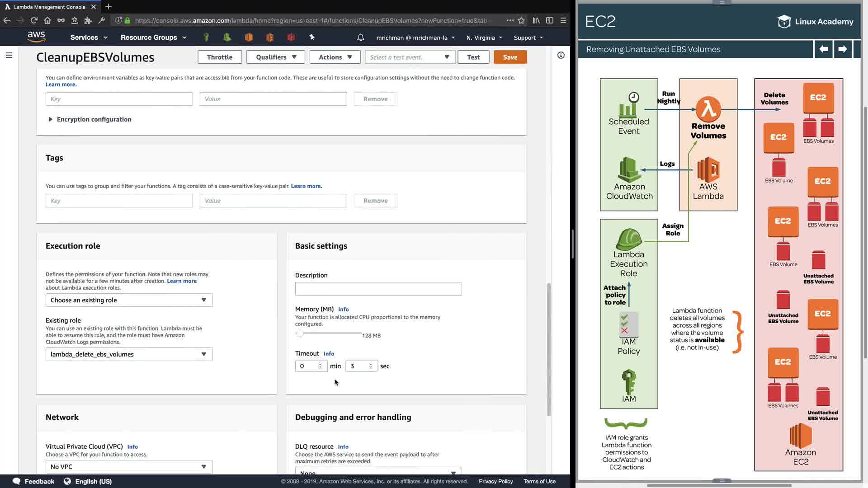Click the orange Save button
Viewport: 868px width, 488px height.
pos(510,57)
